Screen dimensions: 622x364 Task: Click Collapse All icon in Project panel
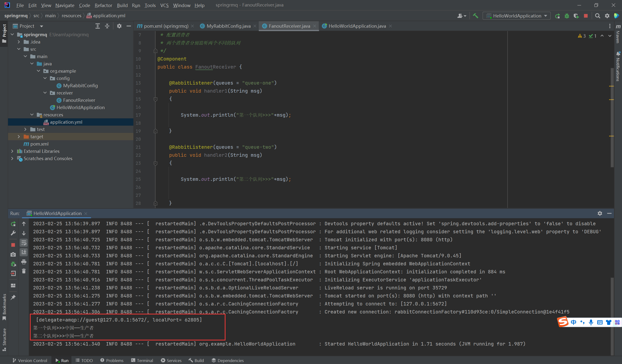(107, 26)
